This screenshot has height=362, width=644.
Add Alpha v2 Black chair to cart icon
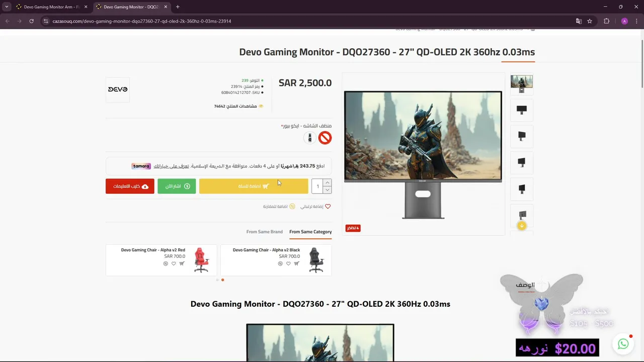(x=296, y=263)
